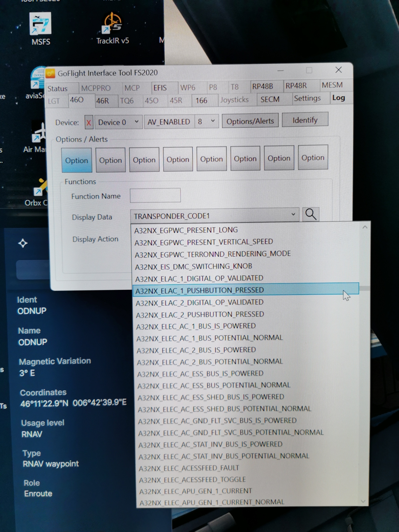This screenshot has height=532, width=399.
Task: Select the first highlighted Option button
Action: 77,160
